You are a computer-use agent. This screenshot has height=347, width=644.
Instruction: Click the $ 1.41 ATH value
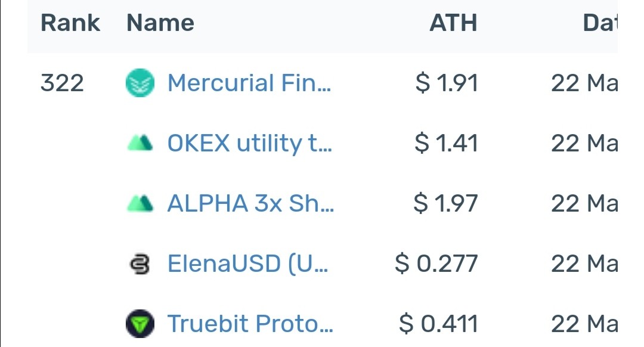(447, 143)
